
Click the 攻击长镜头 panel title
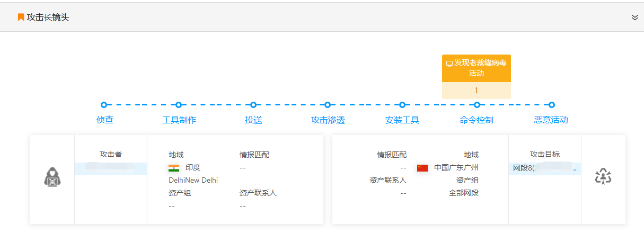pos(48,17)
